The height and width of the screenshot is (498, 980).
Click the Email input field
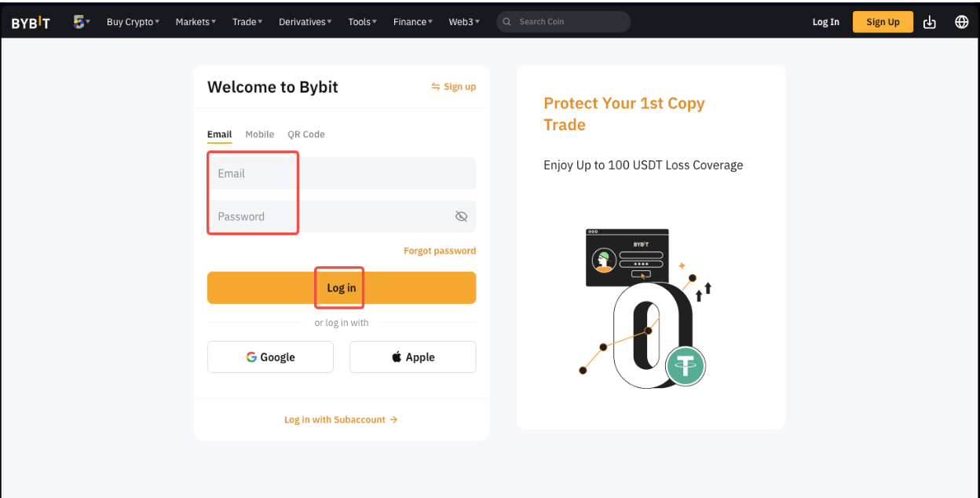point(342,174)
